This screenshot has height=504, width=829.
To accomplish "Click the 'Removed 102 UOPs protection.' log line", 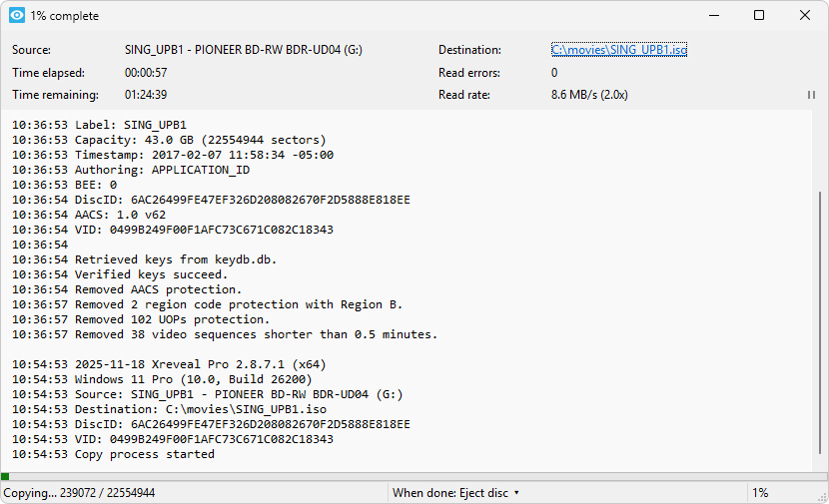I will pos(172,319).
